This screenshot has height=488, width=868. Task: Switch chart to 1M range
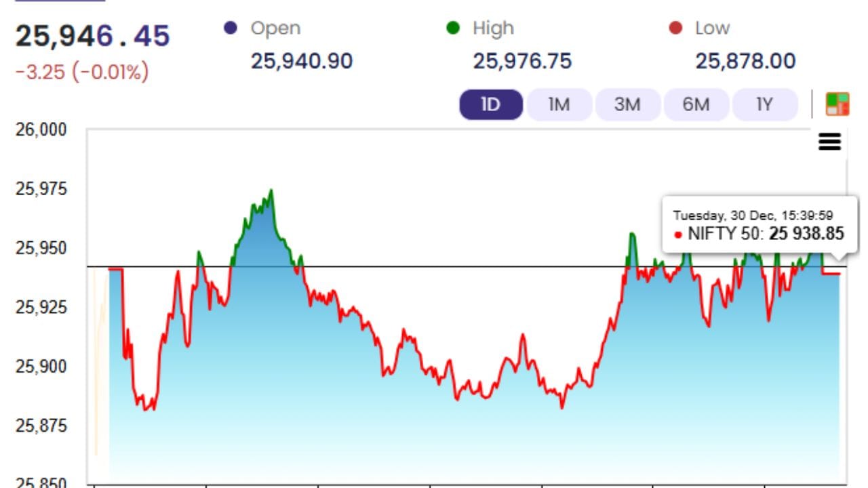coord(559,105)
